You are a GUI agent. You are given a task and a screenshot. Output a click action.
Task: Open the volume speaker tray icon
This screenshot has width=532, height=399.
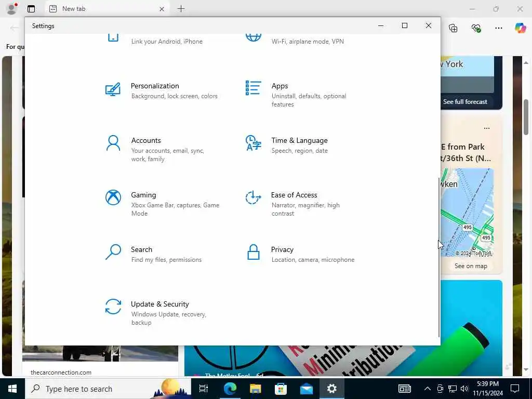(464, 389)
